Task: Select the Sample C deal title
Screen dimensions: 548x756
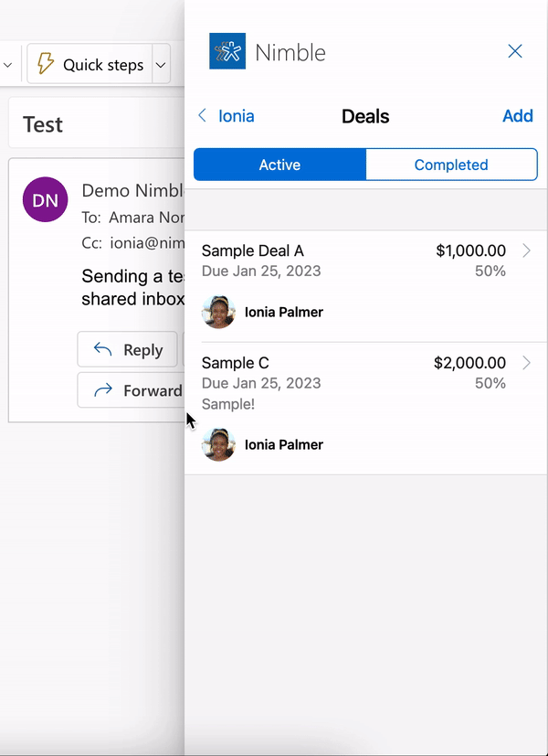Action: [236, 363]
